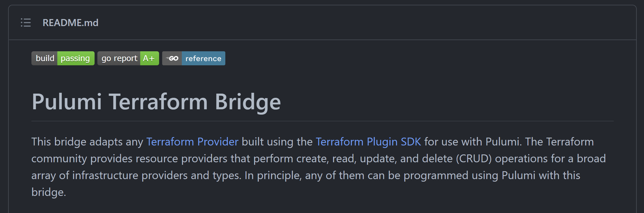This screenshot has height=213, width=644.
Task: Click the "reference" documentation text link
Action: tap(203, 58)
